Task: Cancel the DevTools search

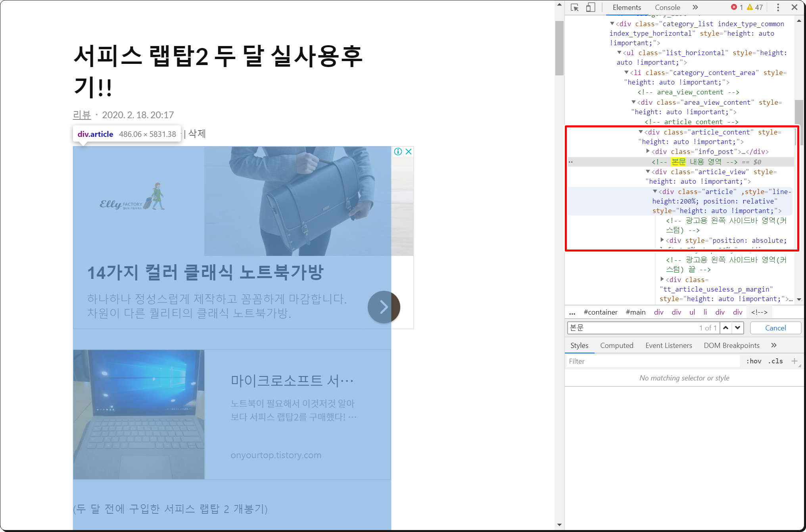Action: tap(775, 328)
